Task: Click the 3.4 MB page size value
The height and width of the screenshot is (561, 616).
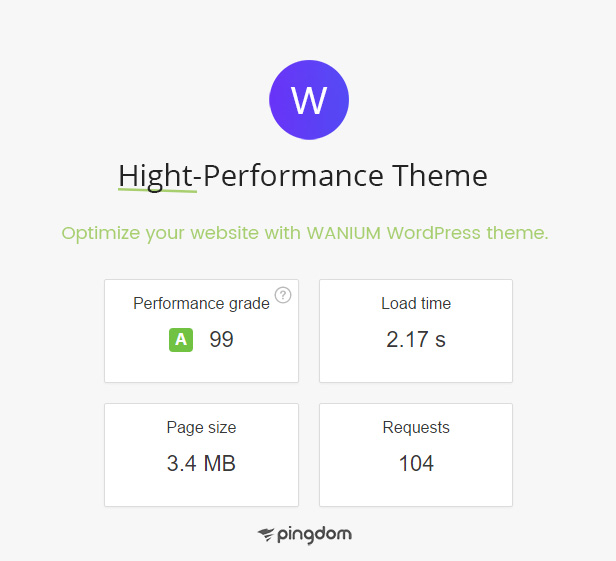Action: [201, 463]
